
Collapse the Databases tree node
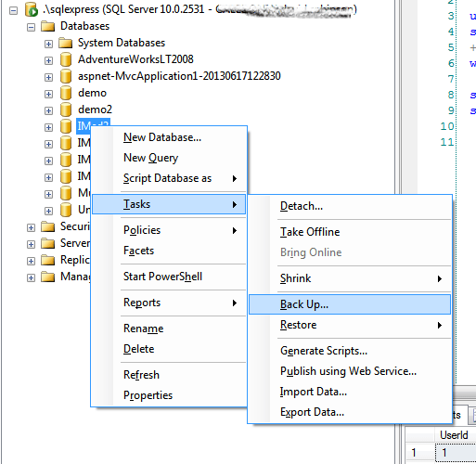[x=31, y=28]
